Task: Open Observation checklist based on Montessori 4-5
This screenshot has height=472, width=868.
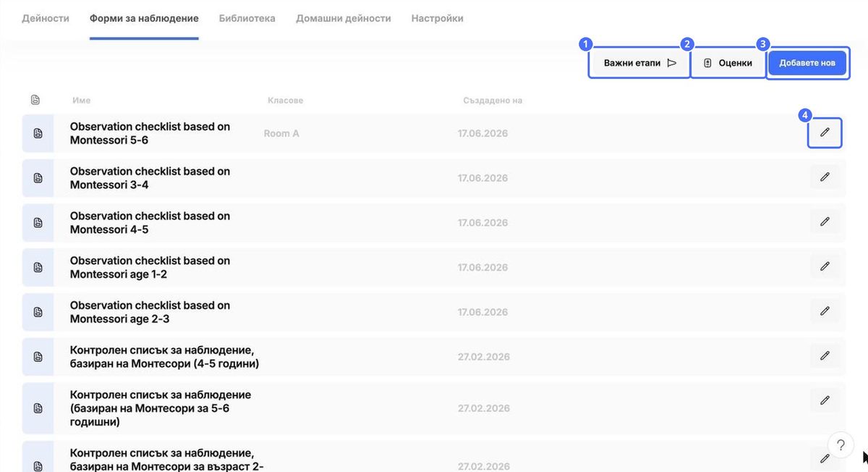Action: (x=150, y=223)
